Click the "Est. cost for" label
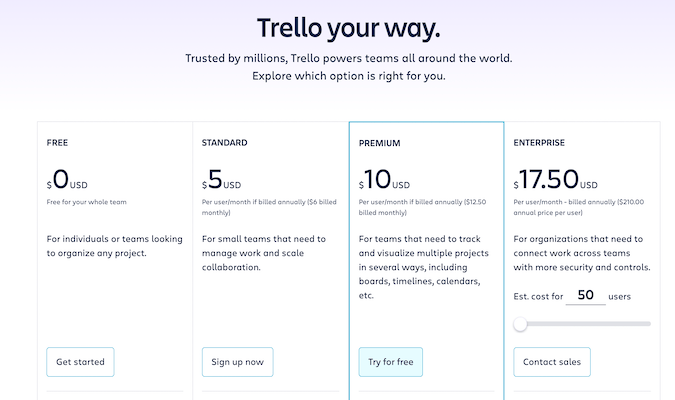Screen dimensions: 675x400 click(x=538, y=296)
